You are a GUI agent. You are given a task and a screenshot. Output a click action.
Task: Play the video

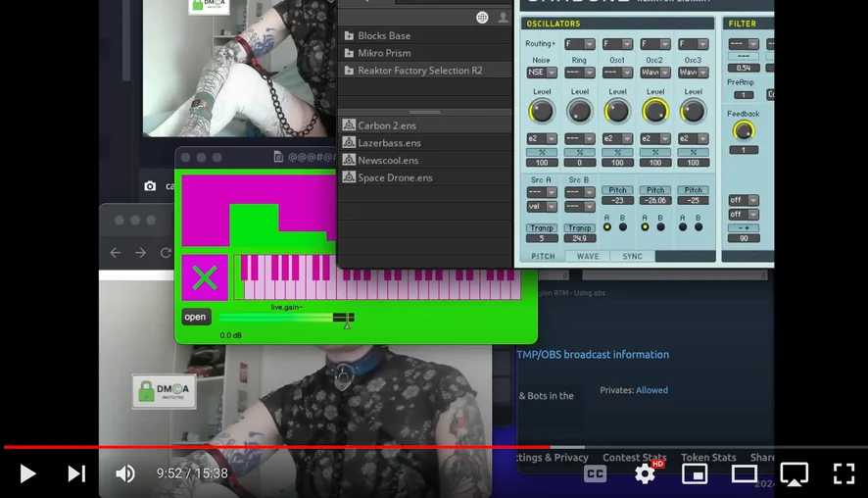click(x=27, y=473)
